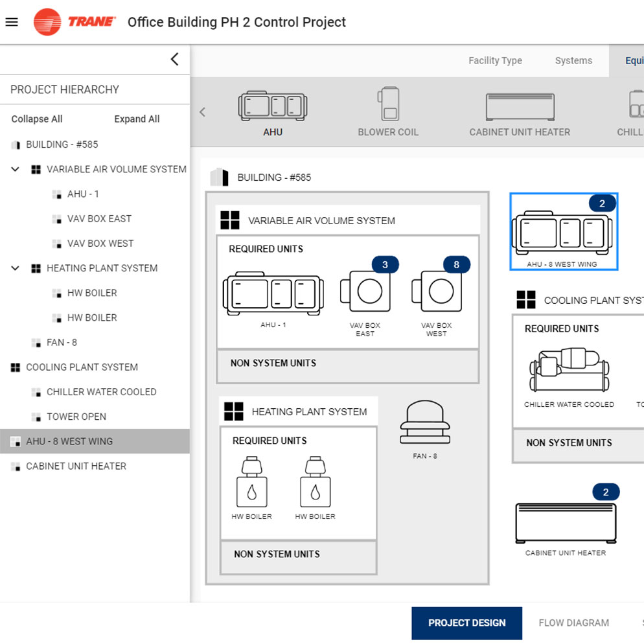Click the FAN - 8 standalone unit icon
The image size is (644, 644).
pos(424,421)
